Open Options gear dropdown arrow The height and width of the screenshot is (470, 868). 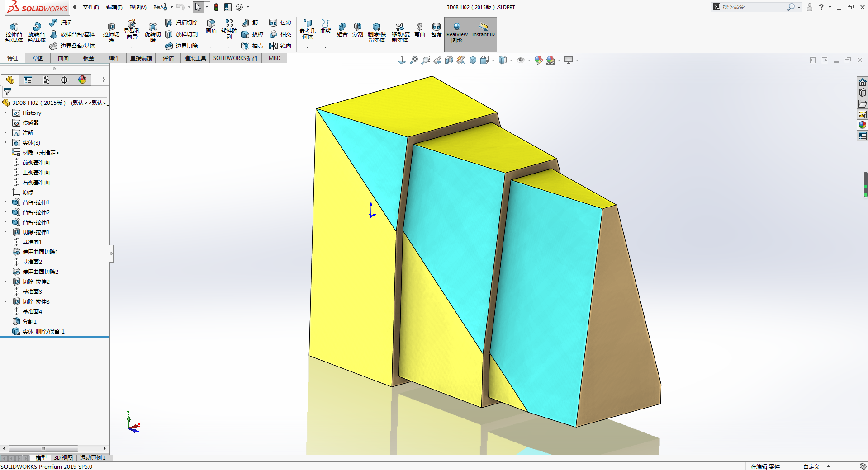coord(248,7)
